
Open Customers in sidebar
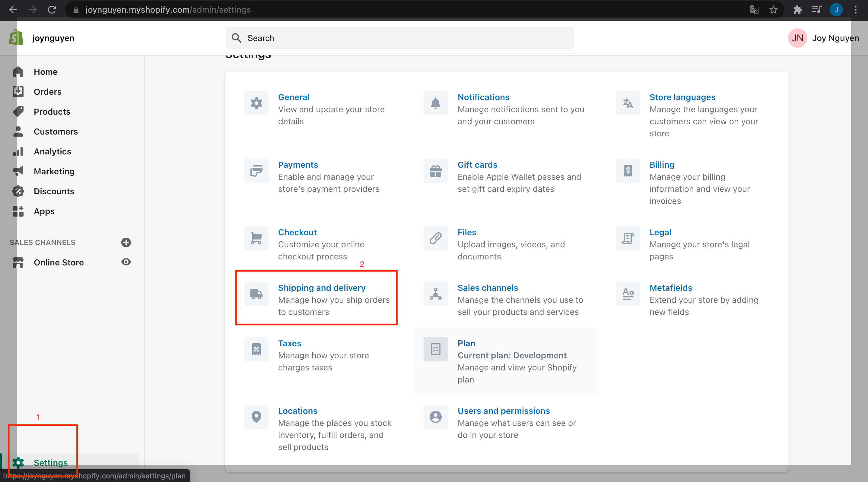(56, 132)
